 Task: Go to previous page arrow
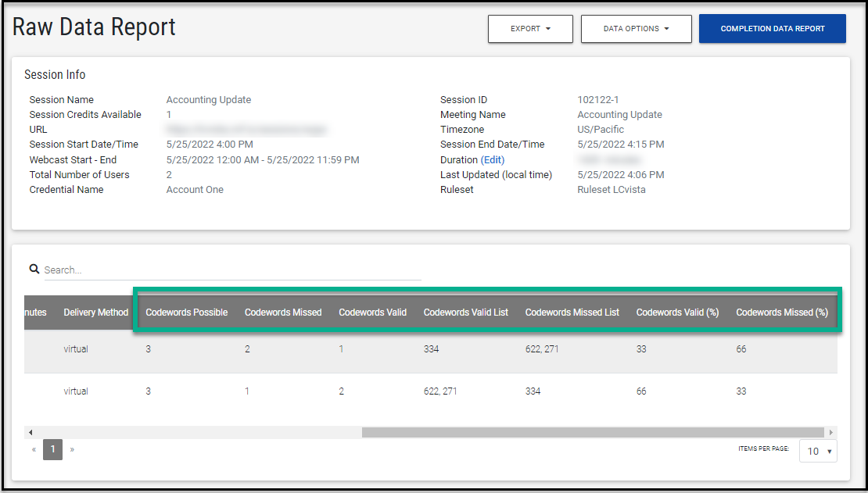tap(34, 450)
